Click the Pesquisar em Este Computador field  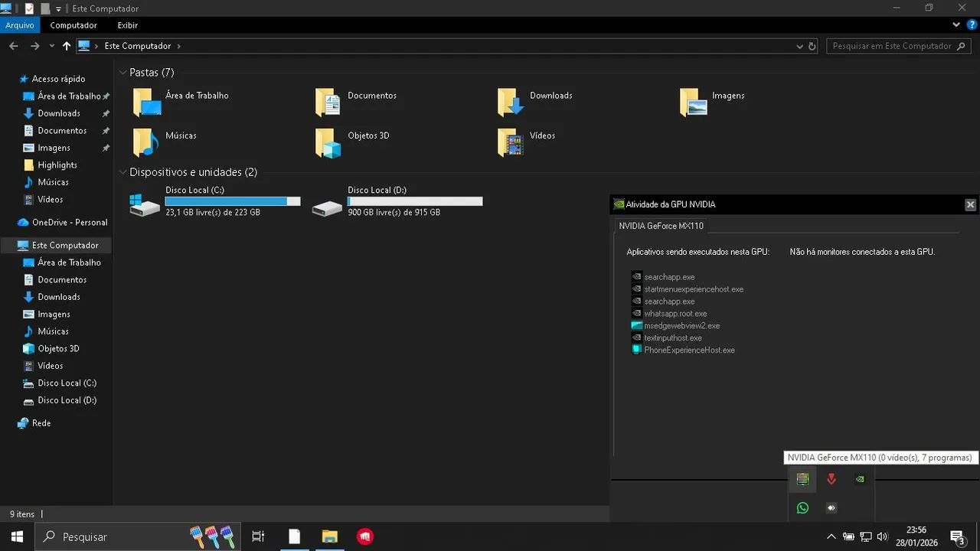pyautogui.click(x=892, y=46)
